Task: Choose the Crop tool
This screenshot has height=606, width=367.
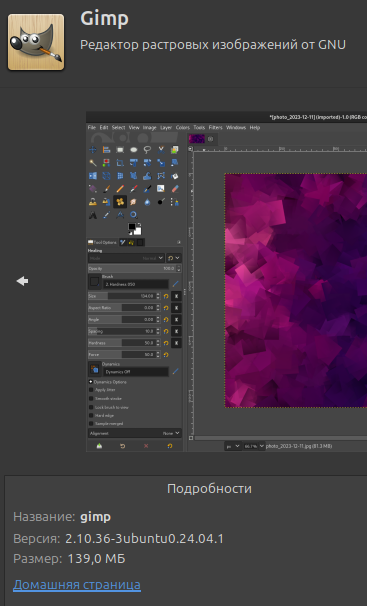Action: pos(120,163)
